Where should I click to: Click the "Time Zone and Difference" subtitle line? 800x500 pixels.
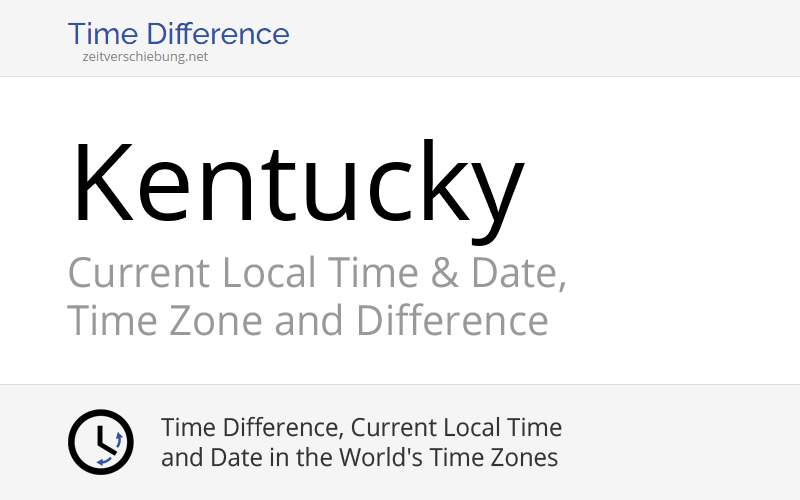click(307, 322)
